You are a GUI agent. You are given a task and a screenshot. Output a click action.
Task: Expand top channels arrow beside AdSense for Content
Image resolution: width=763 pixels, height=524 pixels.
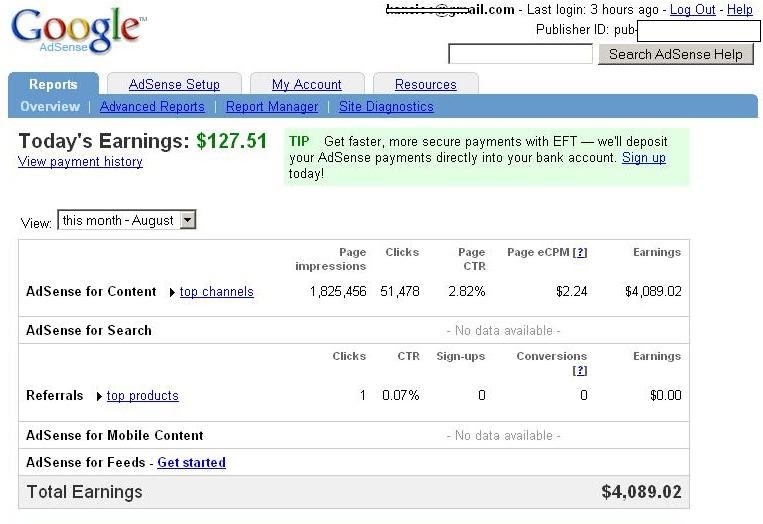tap(172, 292)
